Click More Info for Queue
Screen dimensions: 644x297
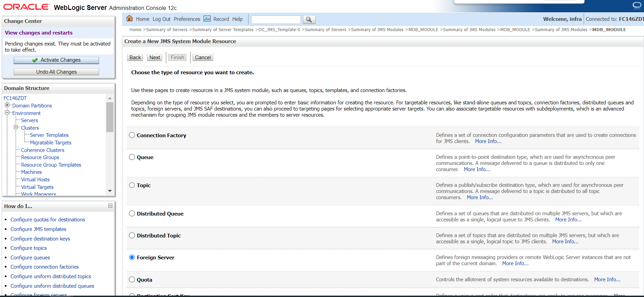[477, 169]
